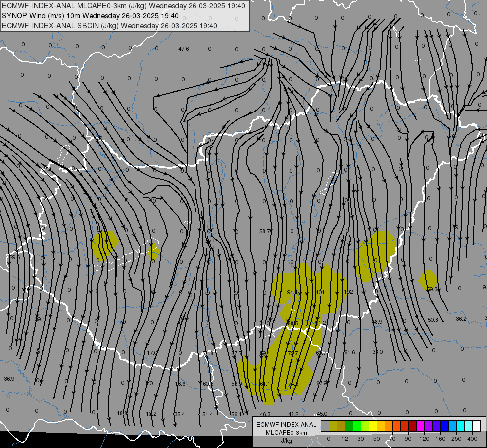
Task: Click the map value 61.6
Action: coord(349,352)
